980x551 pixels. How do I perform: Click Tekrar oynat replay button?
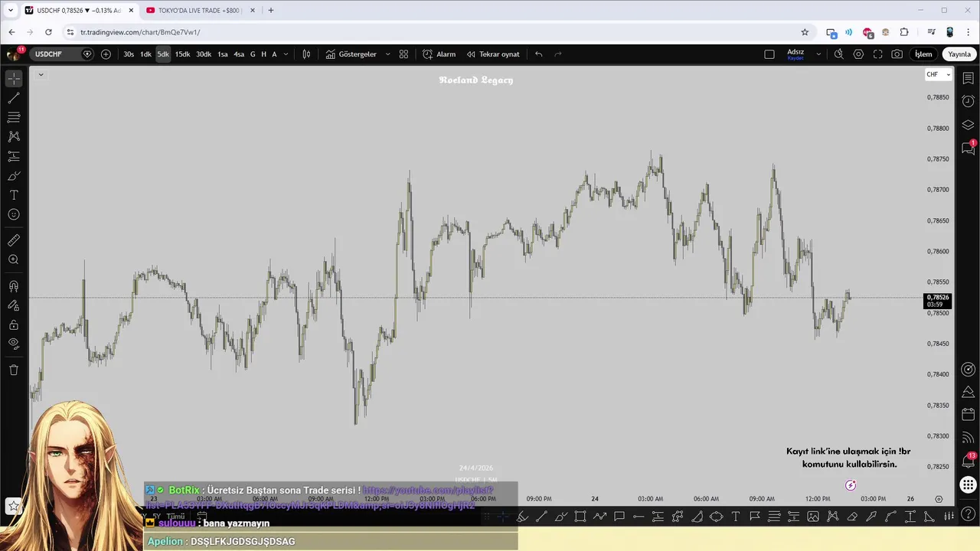coord(493,54)
